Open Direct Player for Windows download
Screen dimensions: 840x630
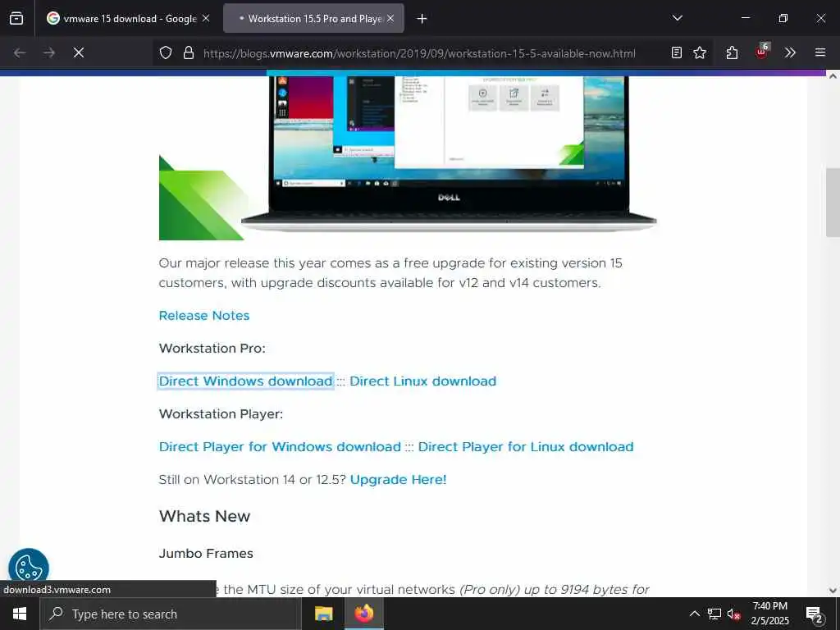click(280, 447)
